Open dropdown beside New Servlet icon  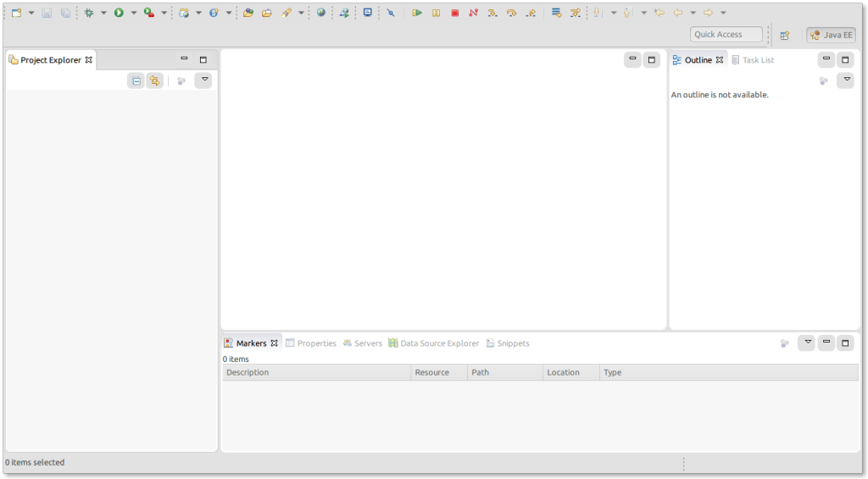point(229,13)
